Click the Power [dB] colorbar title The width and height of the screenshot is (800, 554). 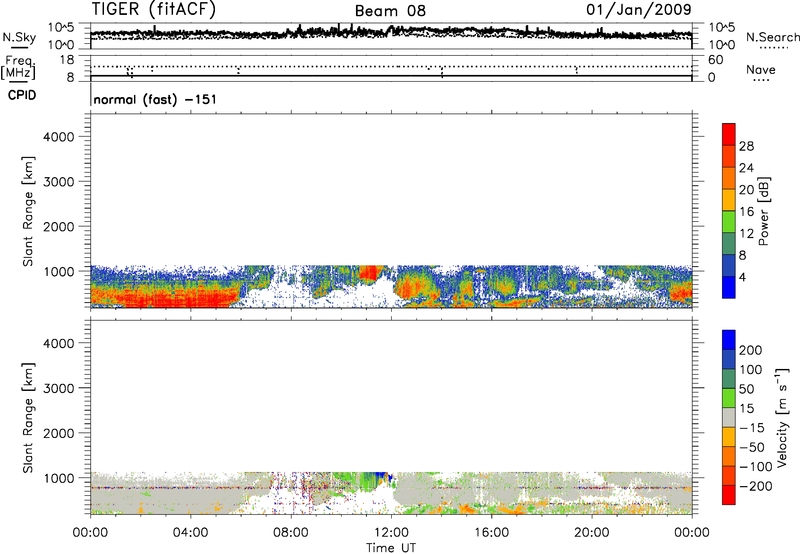[x=763, y=211]
